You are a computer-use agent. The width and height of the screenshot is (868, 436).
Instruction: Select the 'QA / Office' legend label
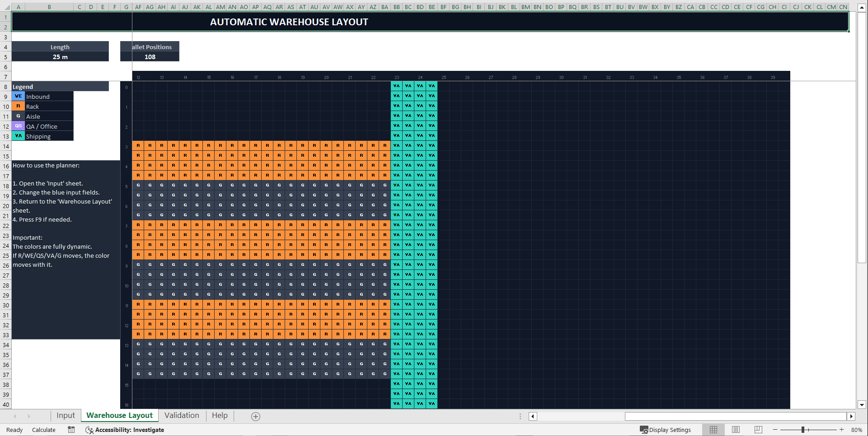[x=49, y=126]
